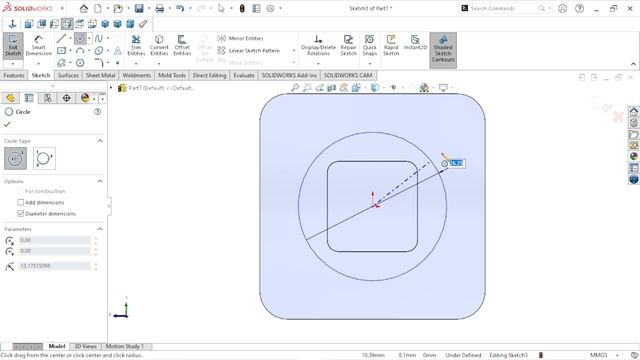Click the Exit Sketch button
This screenshot has width=640, height=360.
click(13, 46)
